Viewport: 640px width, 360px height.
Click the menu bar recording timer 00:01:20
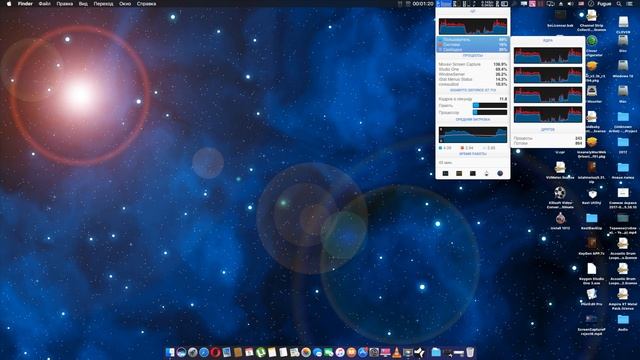coord(423,4)
